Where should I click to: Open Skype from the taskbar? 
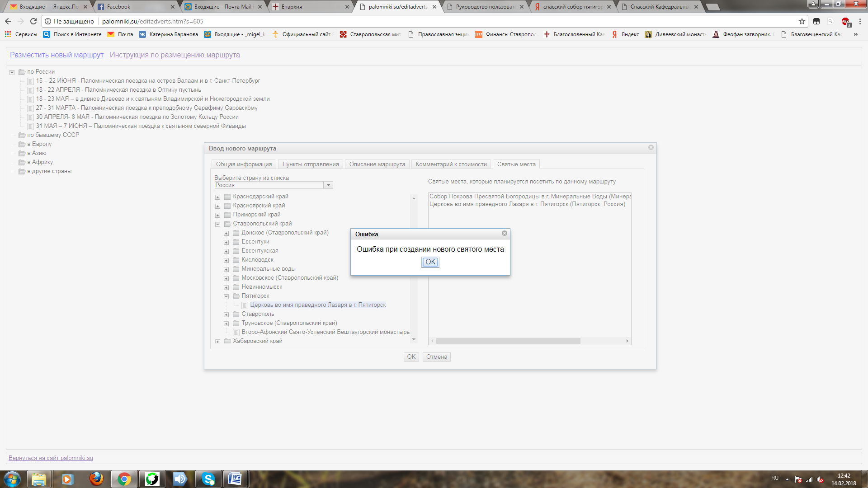[208, 479]
